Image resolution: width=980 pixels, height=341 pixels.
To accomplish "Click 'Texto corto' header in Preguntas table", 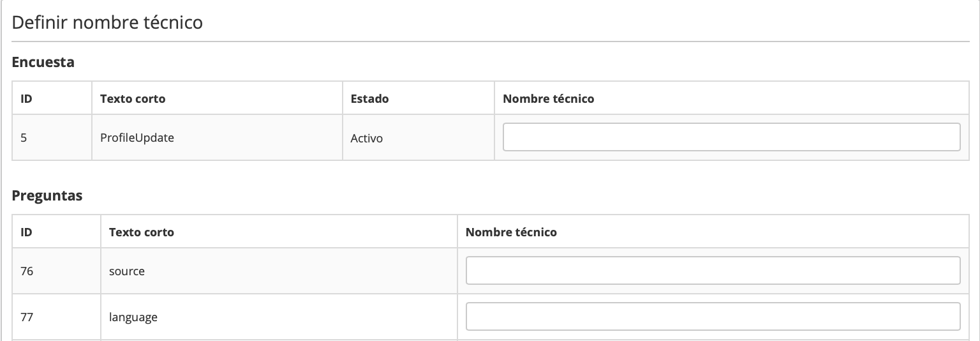I will (x=142, y=232).
